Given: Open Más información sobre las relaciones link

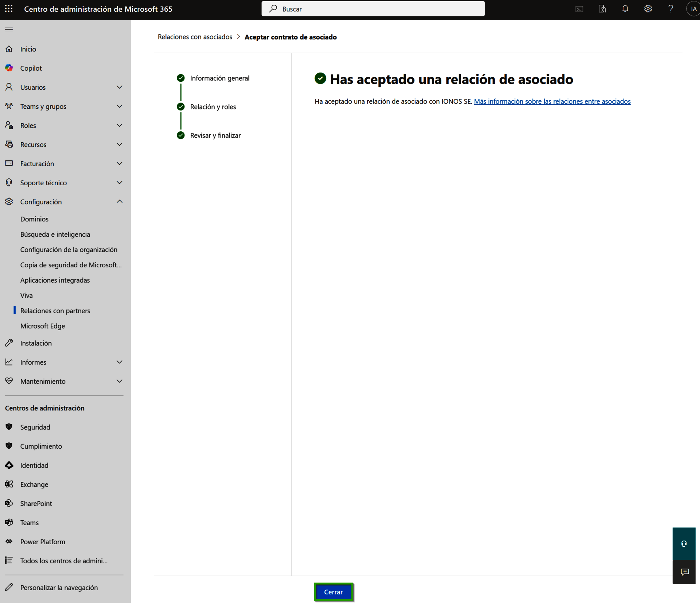Looking at the screenshot, I should point(552,101).
